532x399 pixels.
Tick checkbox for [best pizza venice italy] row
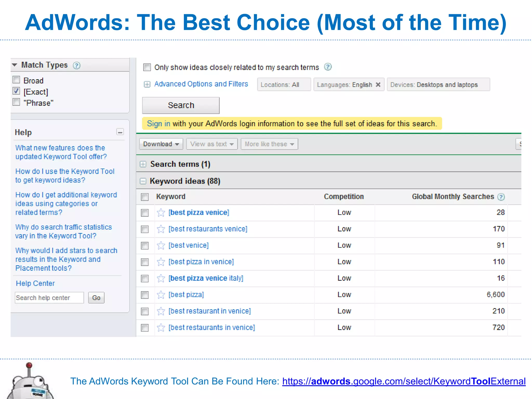click(x=145, y=279)
